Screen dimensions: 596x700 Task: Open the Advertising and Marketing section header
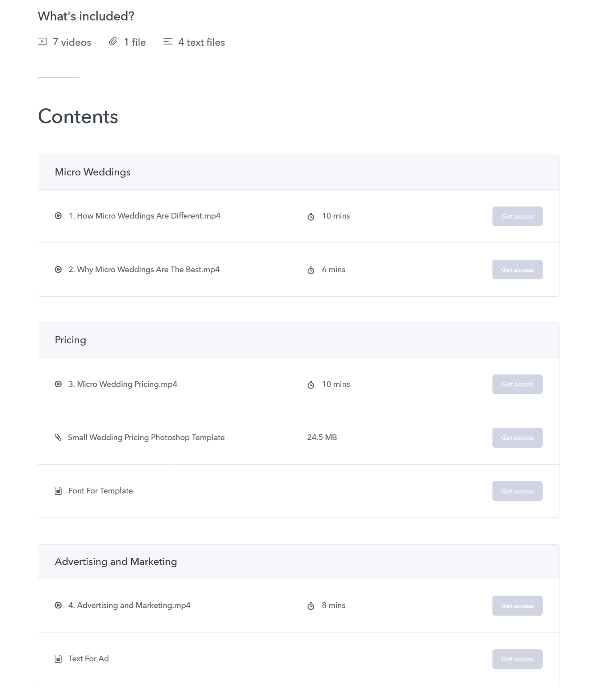click(x=299, y=562)
